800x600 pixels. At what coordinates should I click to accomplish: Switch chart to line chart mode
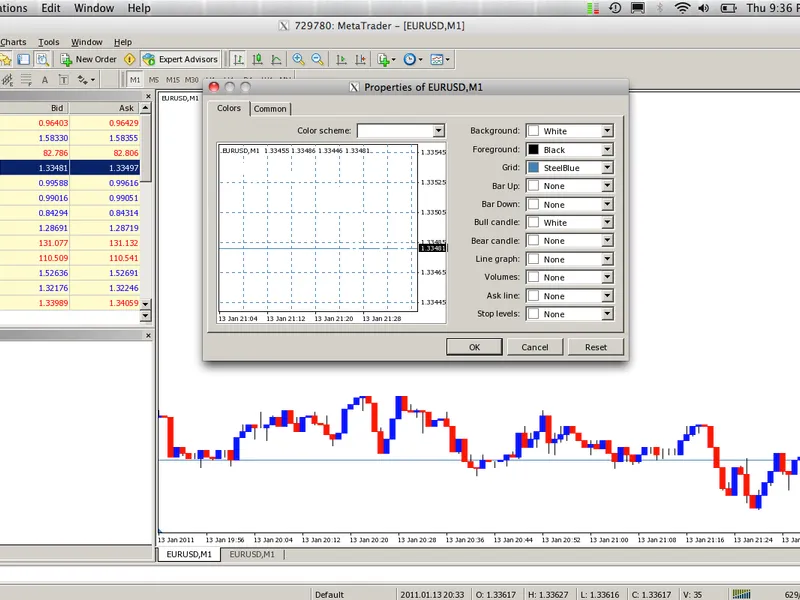pyautogui.click(x=276, y=60)
